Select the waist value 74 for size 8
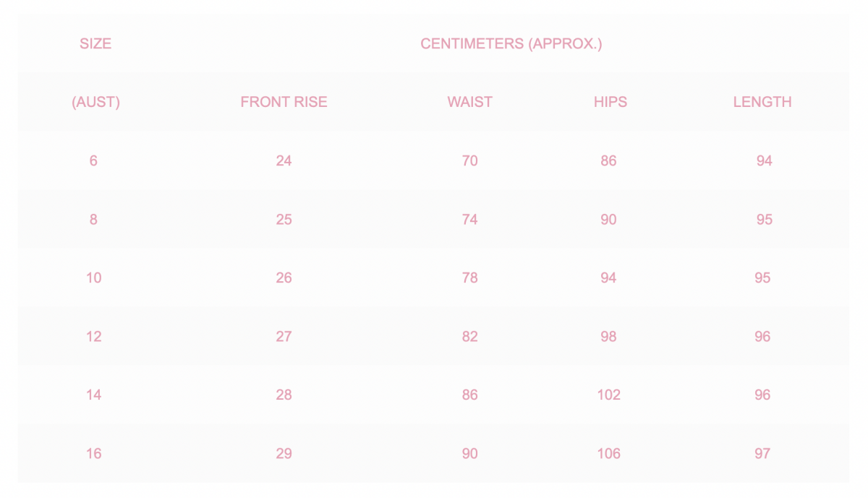 [469, 219]
